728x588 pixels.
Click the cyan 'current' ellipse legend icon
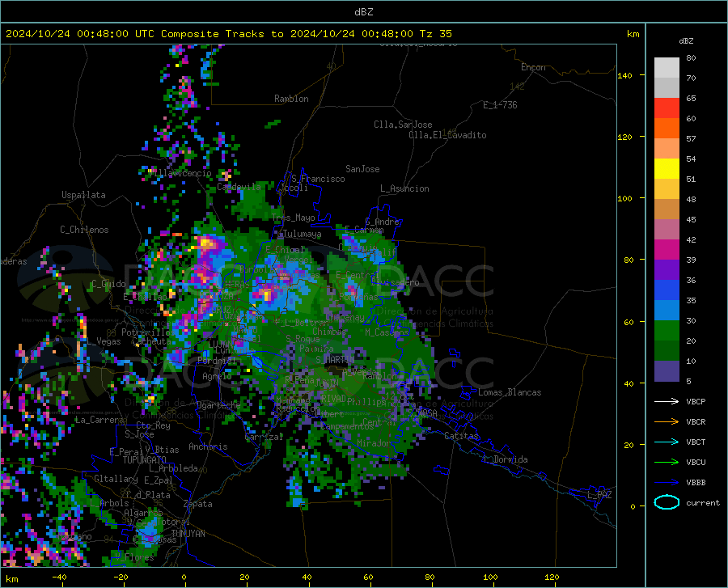(667, 502)
